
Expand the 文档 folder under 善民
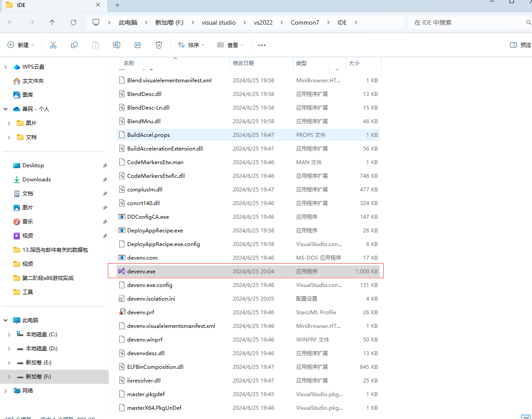pyautogui.click(x=9, y=137)
